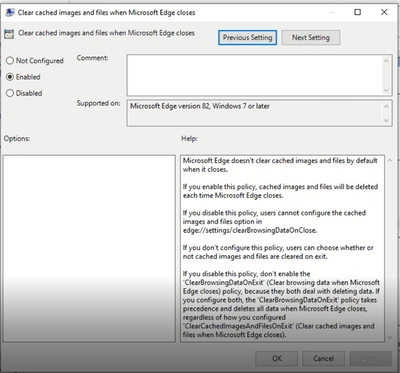This screenshot has width=400, height=373.
Task: Maximize the policy dialog window
Action: 357,12
